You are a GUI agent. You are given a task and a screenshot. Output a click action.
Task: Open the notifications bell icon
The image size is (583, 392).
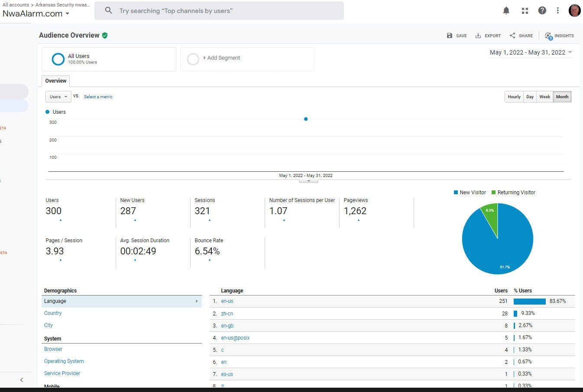coord(506,11)
